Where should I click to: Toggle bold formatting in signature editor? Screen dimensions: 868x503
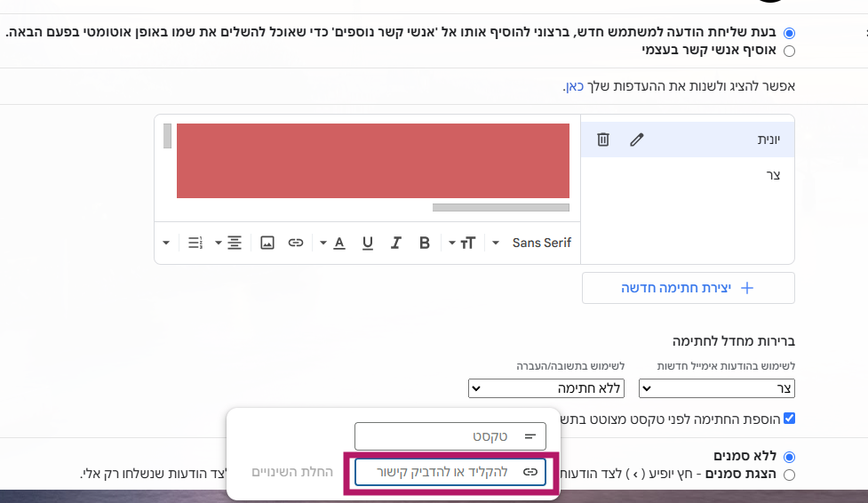pos(424,243)
